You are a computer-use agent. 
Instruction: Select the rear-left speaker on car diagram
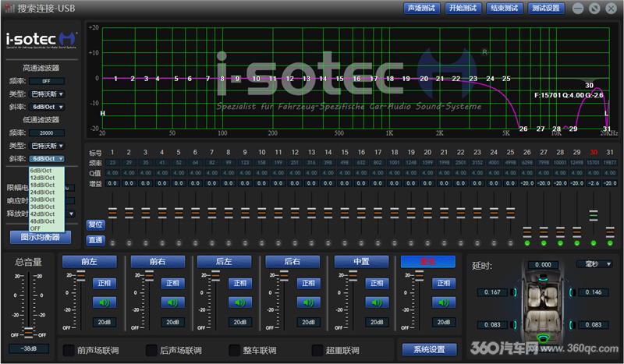(516, 325)
